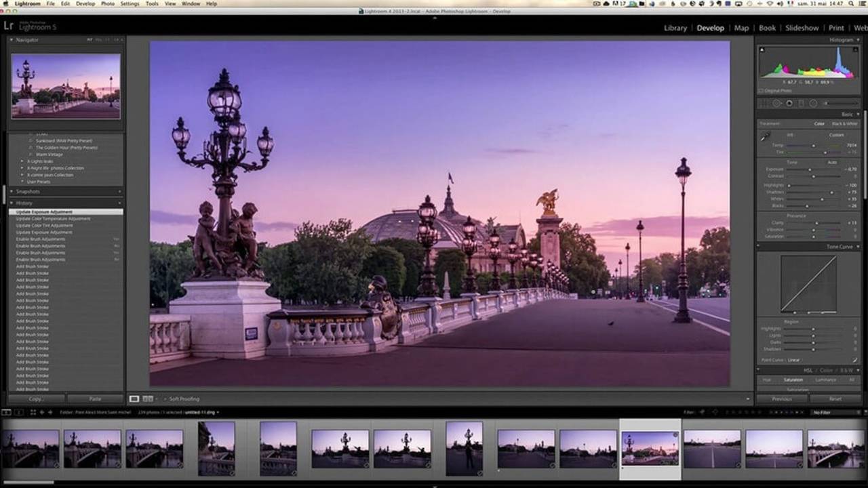Enable the Original Photo checkbox

coord(762,90)
